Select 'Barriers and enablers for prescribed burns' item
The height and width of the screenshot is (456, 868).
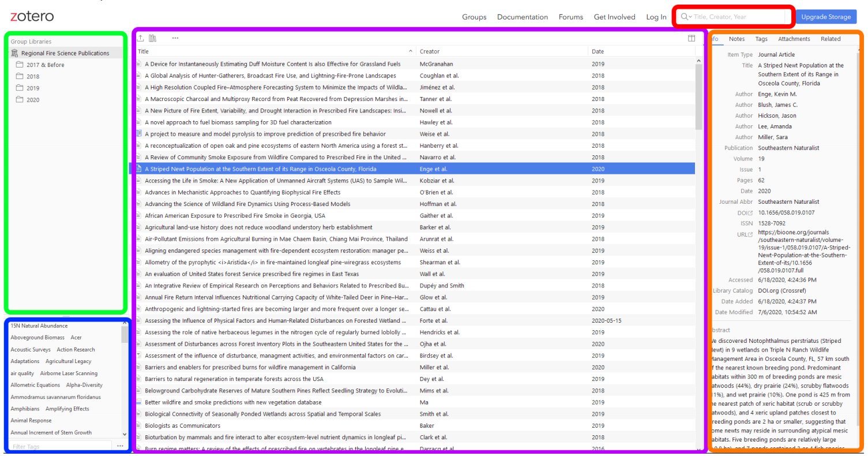415,367
